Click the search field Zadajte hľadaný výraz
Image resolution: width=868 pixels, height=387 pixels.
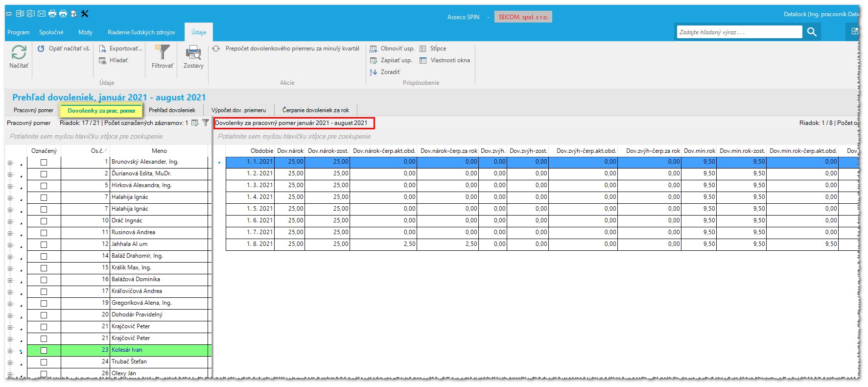[x=739, y=32]
